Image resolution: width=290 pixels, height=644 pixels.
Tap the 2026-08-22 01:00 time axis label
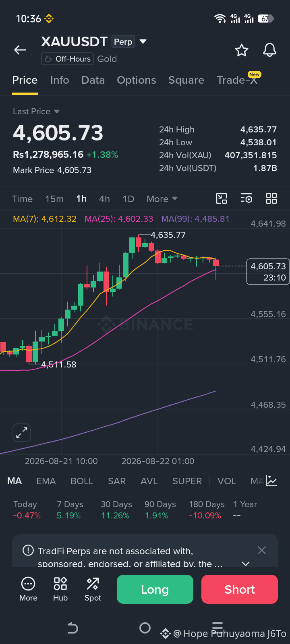(x=158, y=461)
